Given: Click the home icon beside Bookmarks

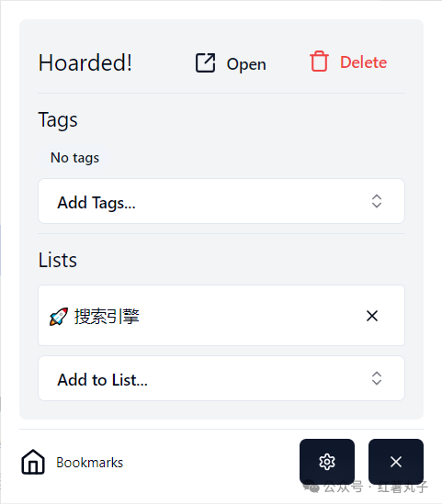Looking at the screenshot, I should (x=33, y=462).
